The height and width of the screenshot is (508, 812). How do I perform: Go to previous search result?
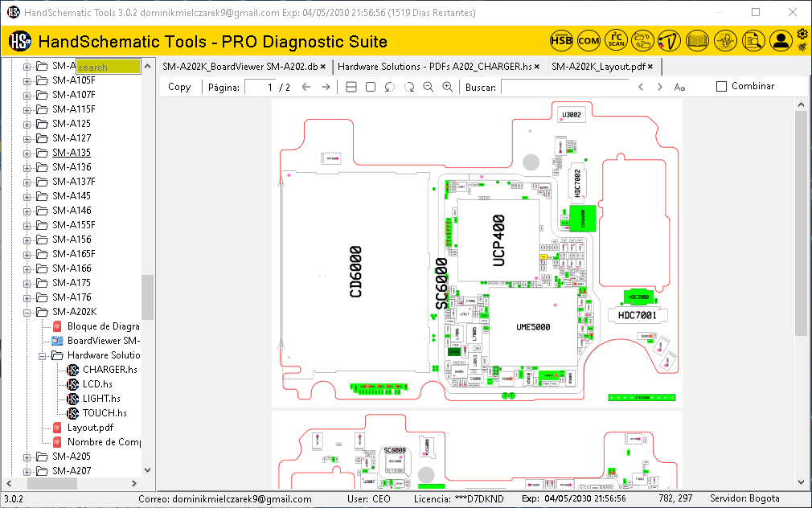[641, 87]
